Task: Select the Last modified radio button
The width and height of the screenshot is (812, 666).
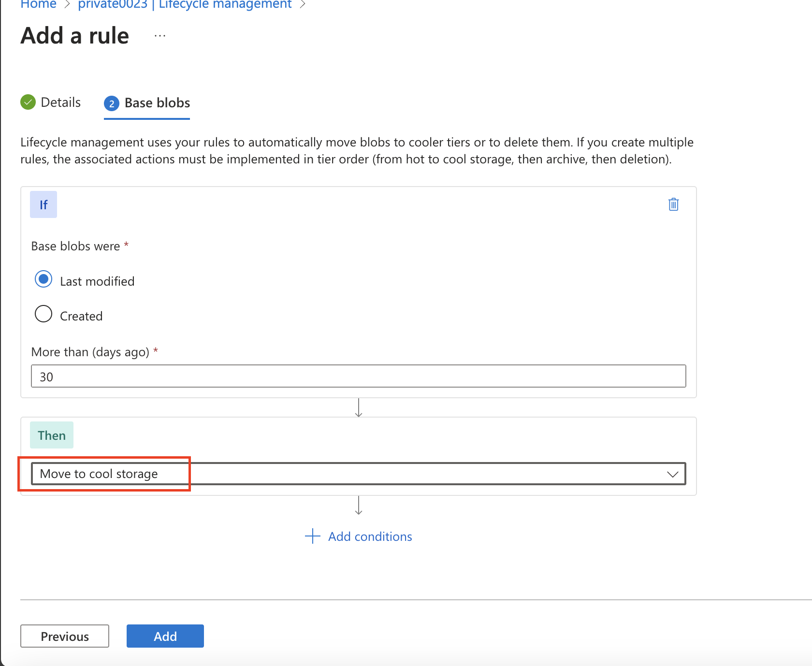Action: coord(43,279)
